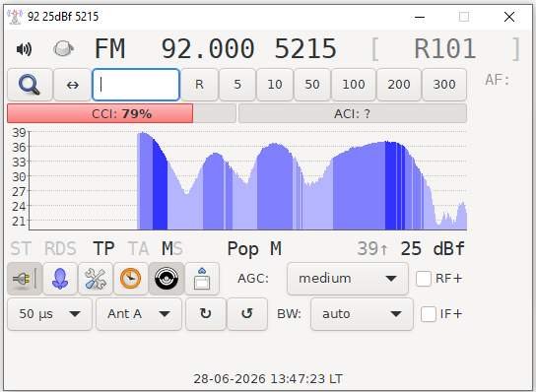Click the 5215 PI code
Screen dimensions: 536x392
click(x=305, y=49)
